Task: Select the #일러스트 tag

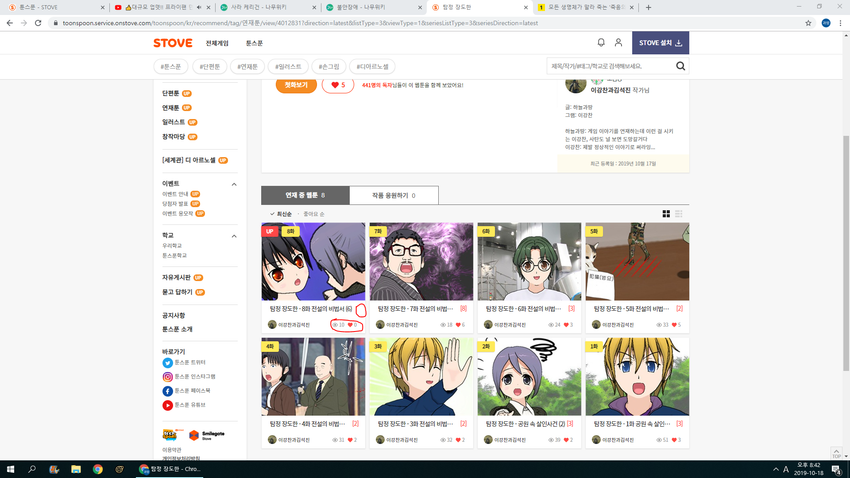Action: click(x=288, y=67)
